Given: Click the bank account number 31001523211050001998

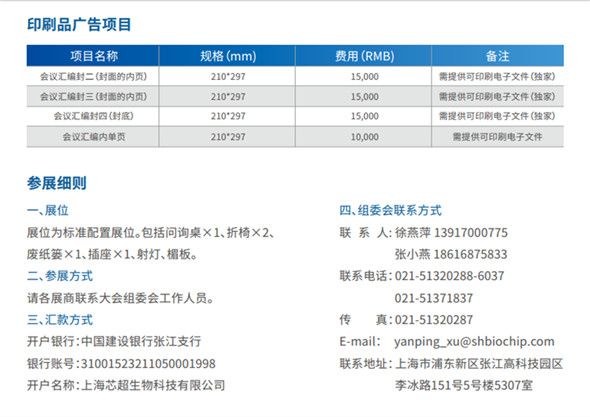Looking at the screenshot, I should [148, 364].
